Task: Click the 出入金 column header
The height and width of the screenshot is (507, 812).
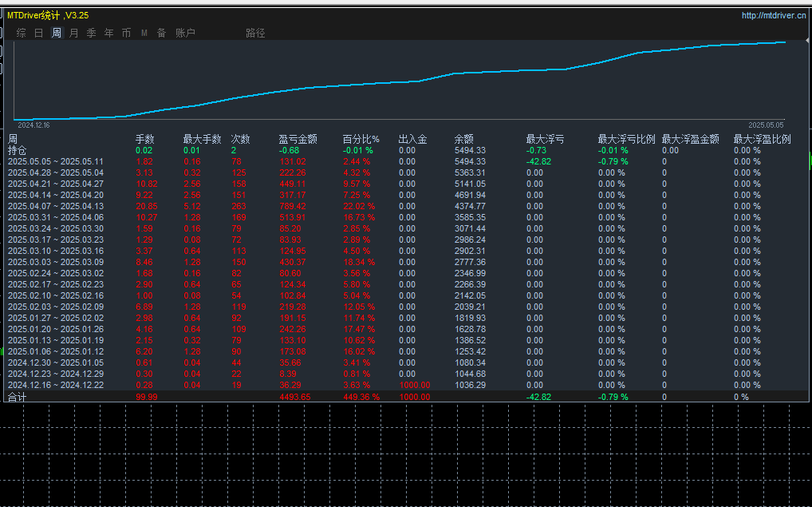Action: (x=412, y=139)
